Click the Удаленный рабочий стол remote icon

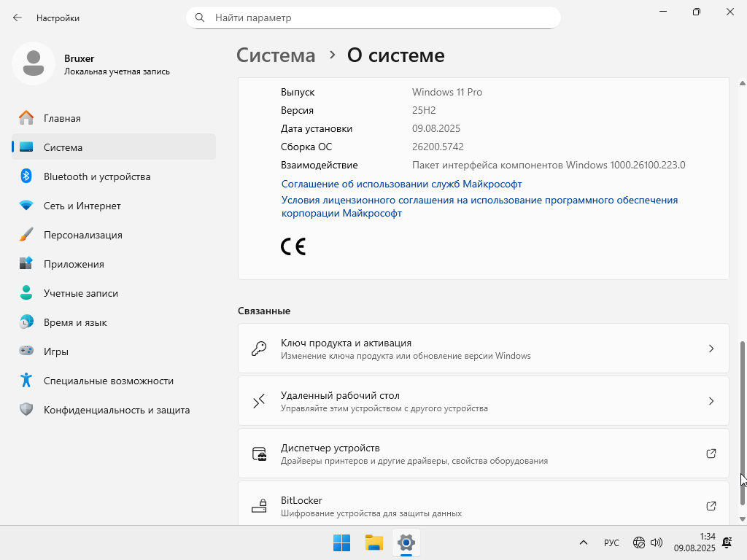[x=259, y=401]
